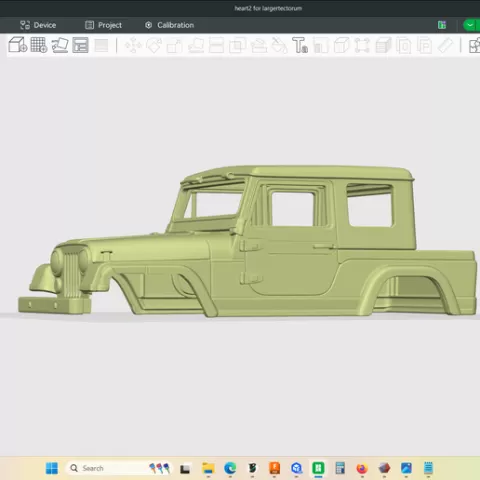The height and width of the screenshot is (480, 480).
Task: Open the Windows Start menu
Action: (x=52, y=468)
